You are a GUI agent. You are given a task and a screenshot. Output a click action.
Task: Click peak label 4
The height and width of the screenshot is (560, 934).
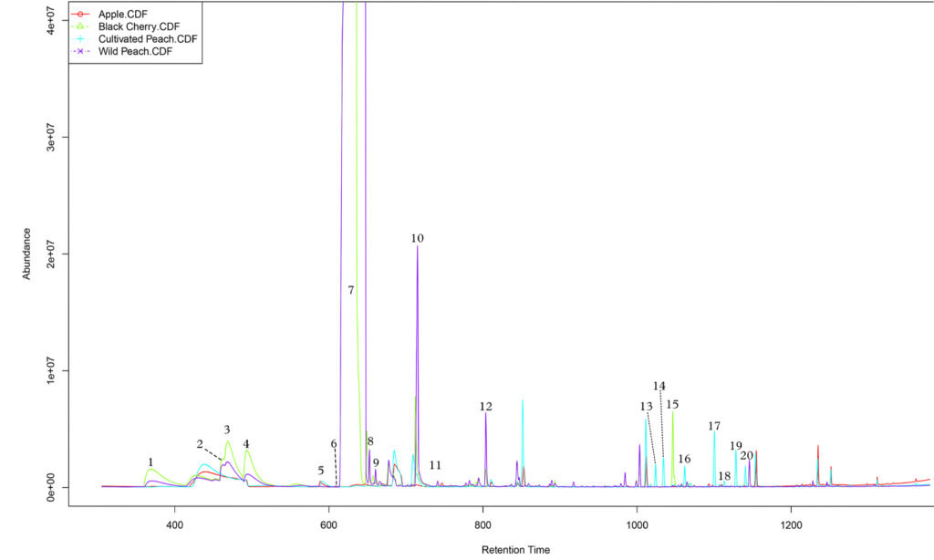246,444
